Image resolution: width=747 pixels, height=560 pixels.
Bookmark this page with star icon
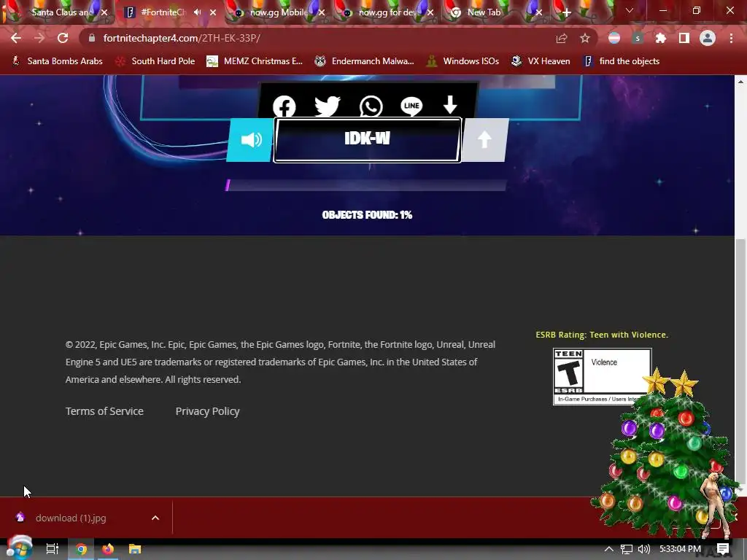(585, 38)
